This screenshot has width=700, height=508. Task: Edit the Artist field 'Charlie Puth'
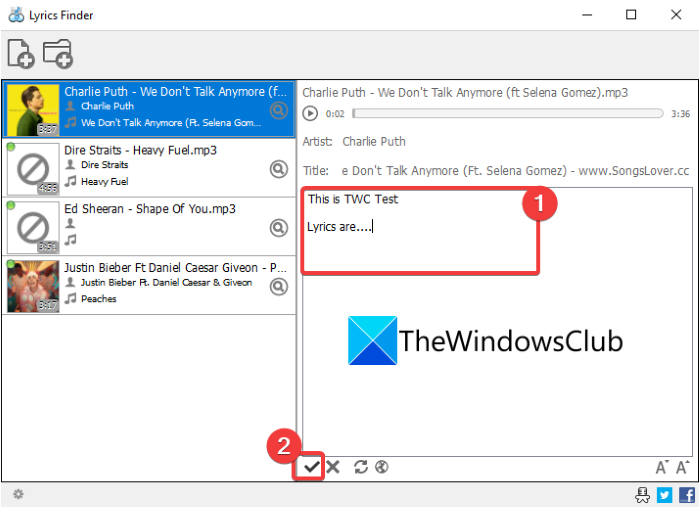(x=374, y=142)
